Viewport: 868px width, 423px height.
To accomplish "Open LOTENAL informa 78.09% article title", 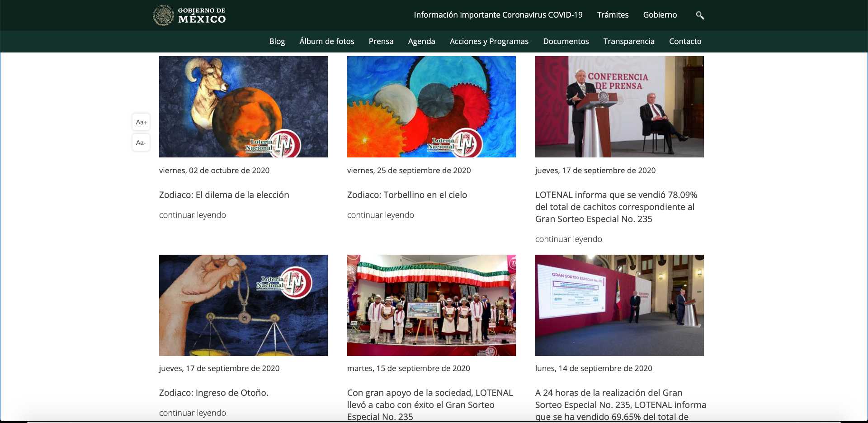I will coord(616,207).
